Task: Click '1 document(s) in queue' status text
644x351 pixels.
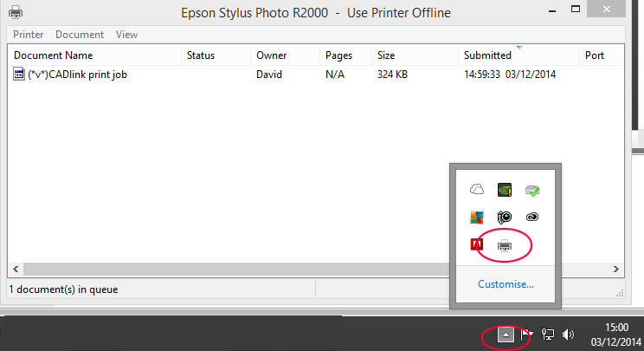Action: (x=63, y=289)
